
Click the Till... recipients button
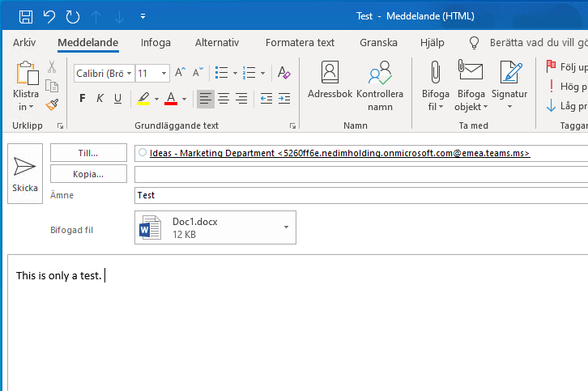(x=88, y=152)
